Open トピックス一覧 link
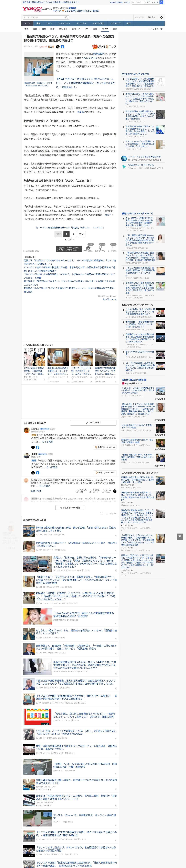Image resolution: width=186 pixels, height=868 pixels. (x=155, y=29)
